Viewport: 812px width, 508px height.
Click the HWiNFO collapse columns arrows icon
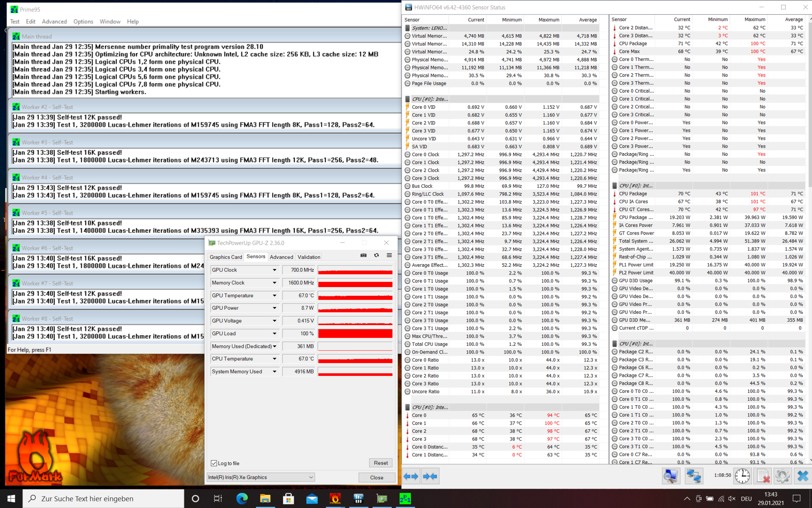[x=431, y=476]
